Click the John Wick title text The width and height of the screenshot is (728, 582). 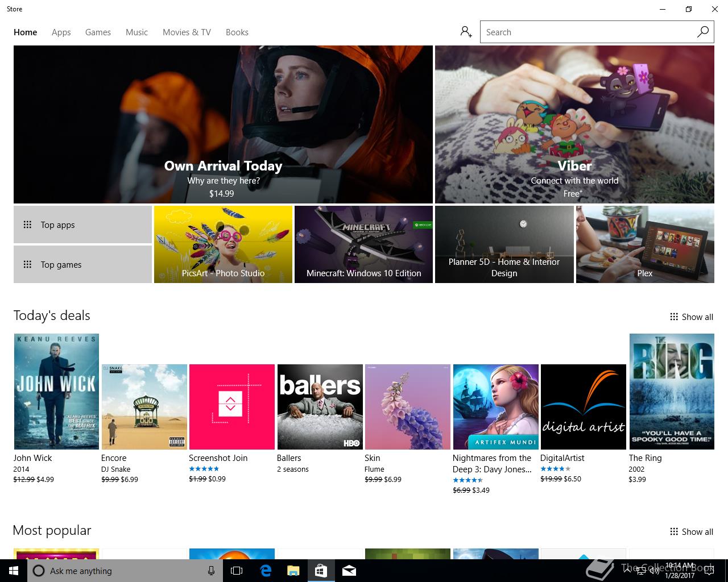coord(32,458)
